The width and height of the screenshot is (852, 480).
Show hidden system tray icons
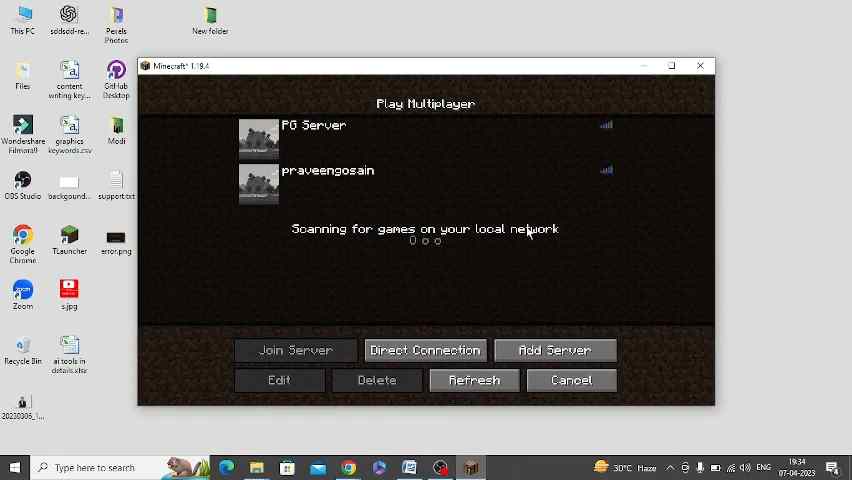tap(670, 467)
